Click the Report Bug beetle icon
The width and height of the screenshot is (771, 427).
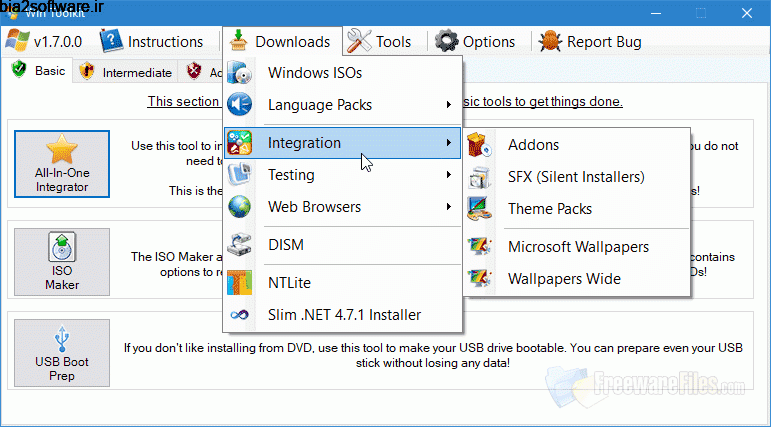pos(550,41)
